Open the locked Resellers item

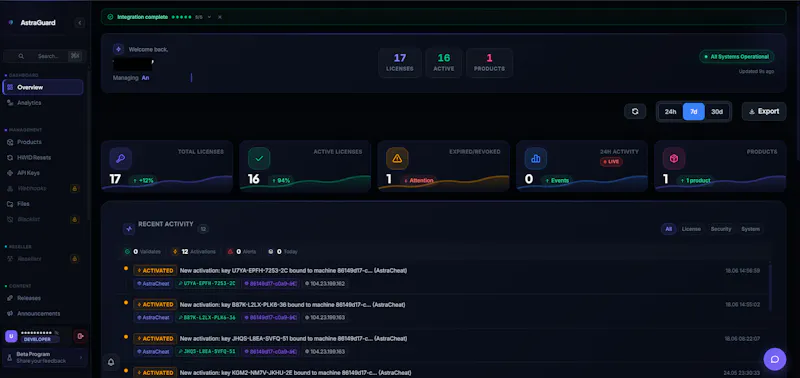43,259
